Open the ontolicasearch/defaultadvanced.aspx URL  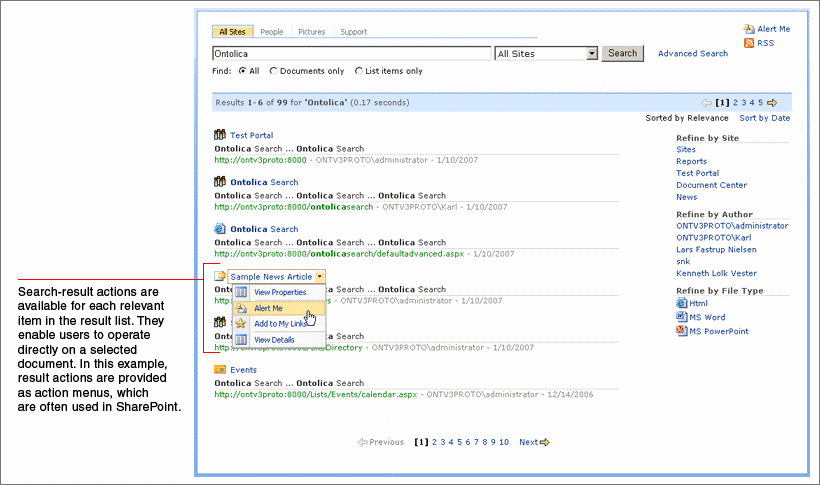[x=339, y=254]
